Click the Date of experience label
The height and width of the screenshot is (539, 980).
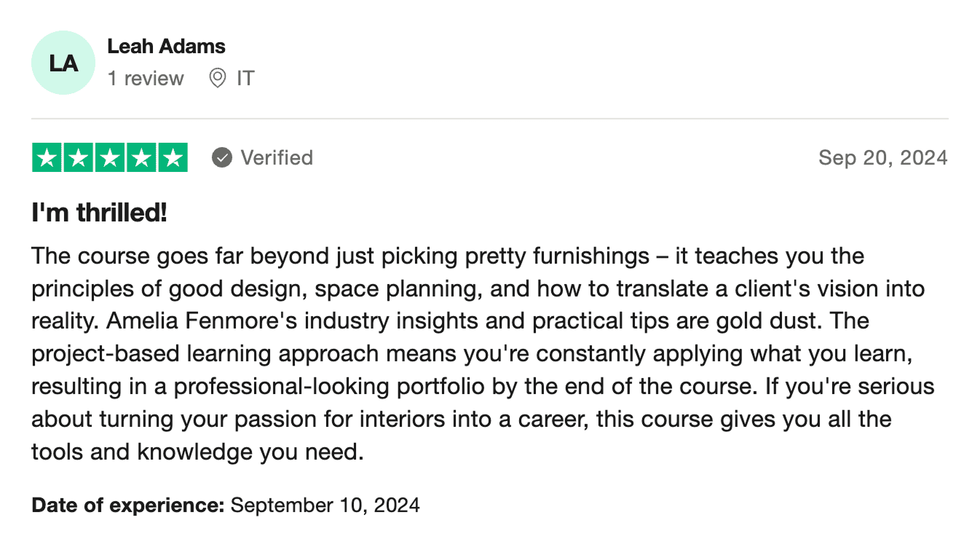point(127,505)
